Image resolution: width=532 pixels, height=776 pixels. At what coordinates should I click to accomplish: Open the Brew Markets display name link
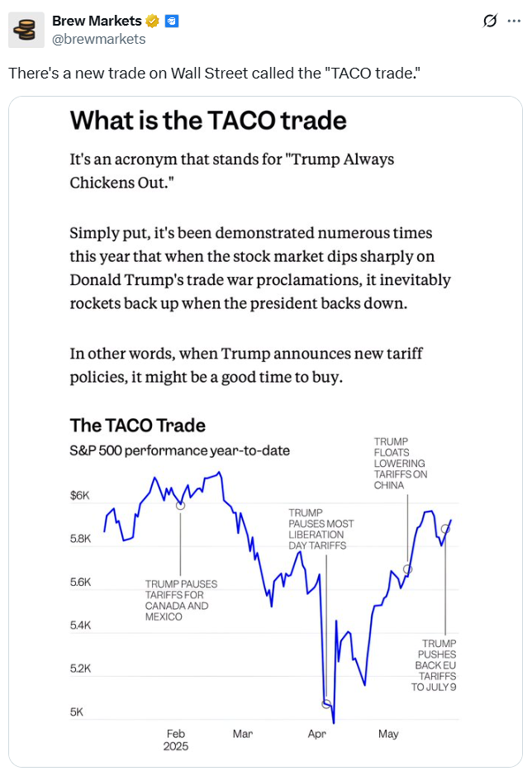pos(97,21)
